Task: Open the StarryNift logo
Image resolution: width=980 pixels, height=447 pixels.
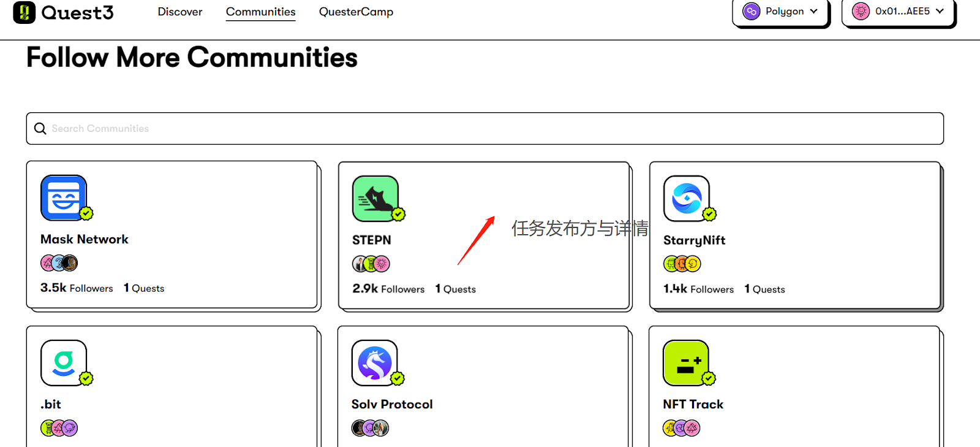Action: click(687, 199)
